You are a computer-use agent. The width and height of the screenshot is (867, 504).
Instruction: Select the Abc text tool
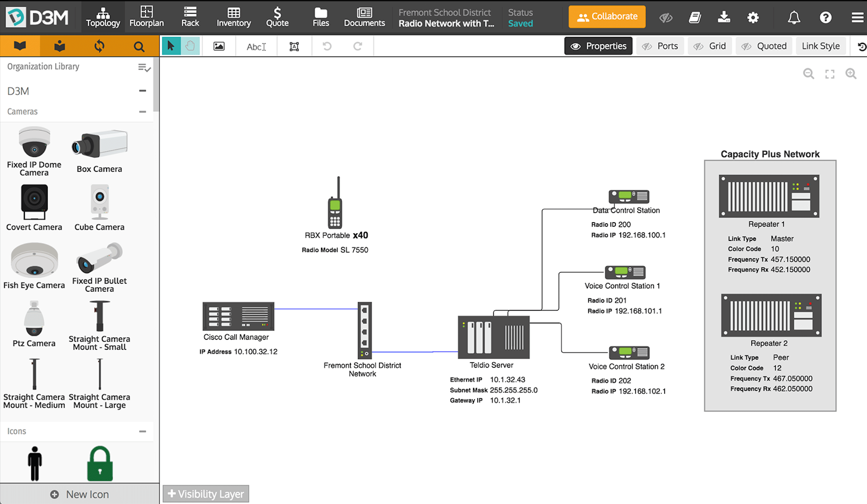click(256, 47)
